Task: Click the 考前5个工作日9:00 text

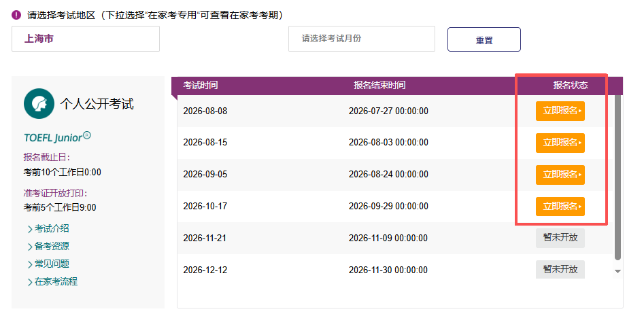Action: click(60, 208)
